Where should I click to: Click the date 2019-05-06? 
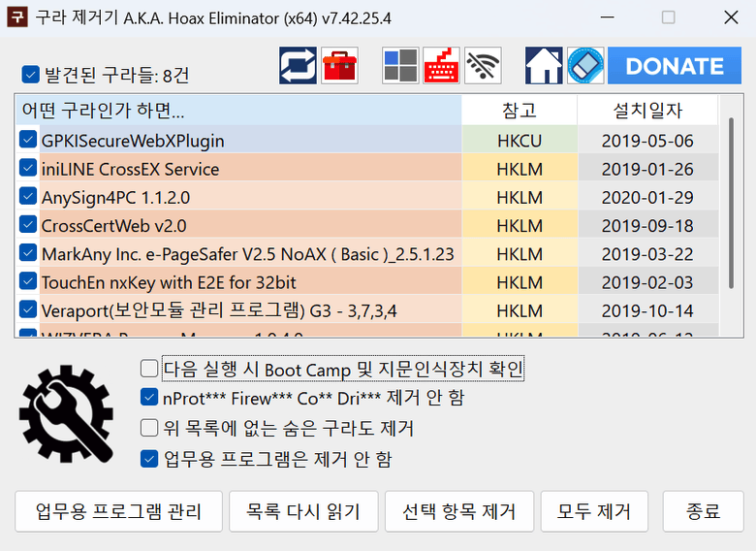647,141
